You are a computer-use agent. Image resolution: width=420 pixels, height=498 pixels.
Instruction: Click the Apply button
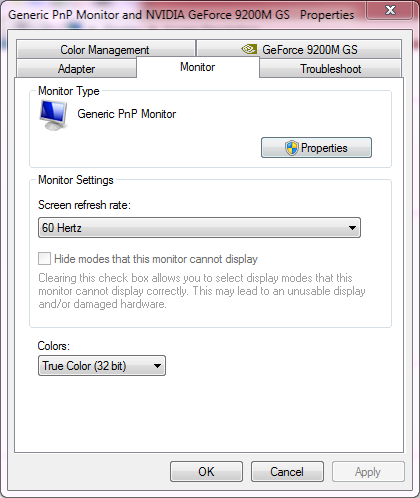[368, 472]
